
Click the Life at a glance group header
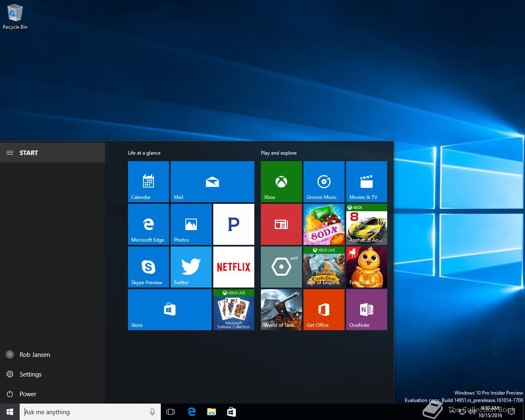(144, 153)
